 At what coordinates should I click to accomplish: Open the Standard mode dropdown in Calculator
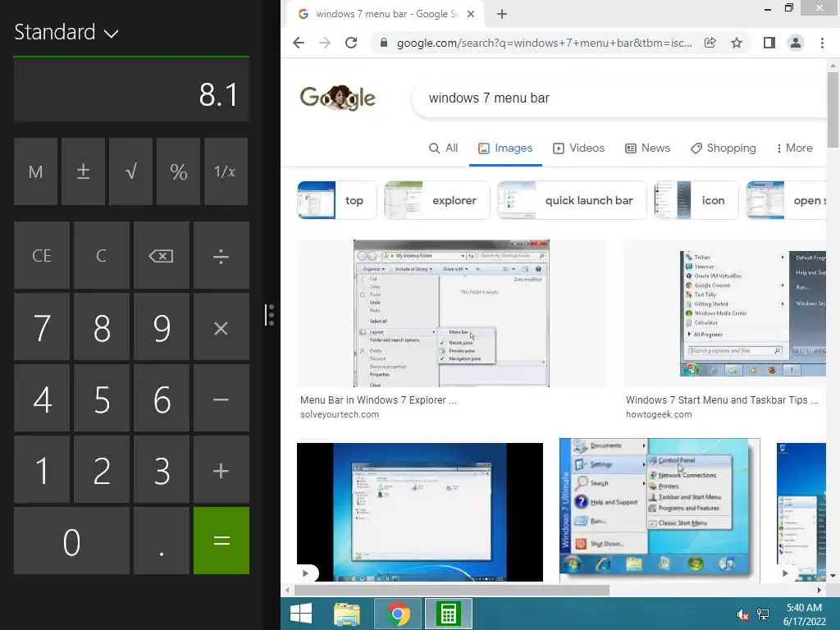(x=66, y=32)
